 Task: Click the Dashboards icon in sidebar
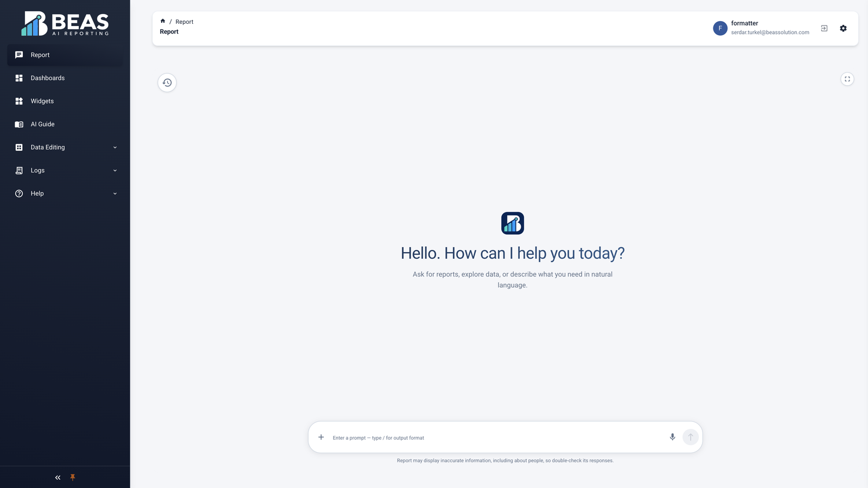(19, 78)
